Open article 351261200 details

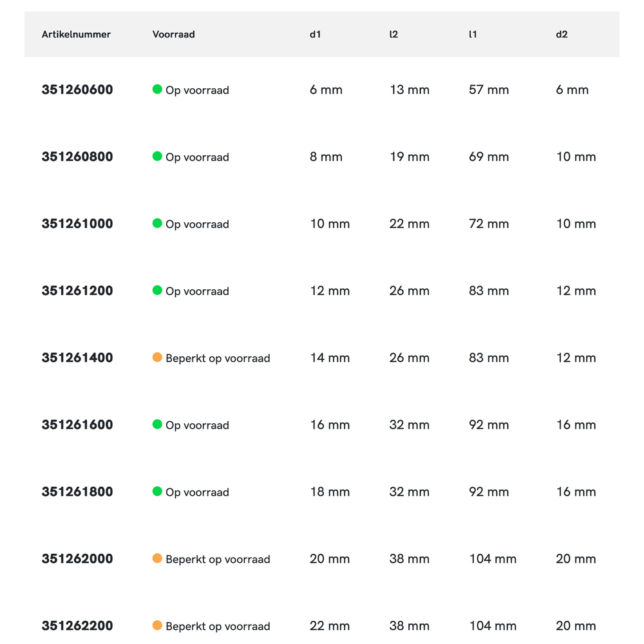[77, 291]
